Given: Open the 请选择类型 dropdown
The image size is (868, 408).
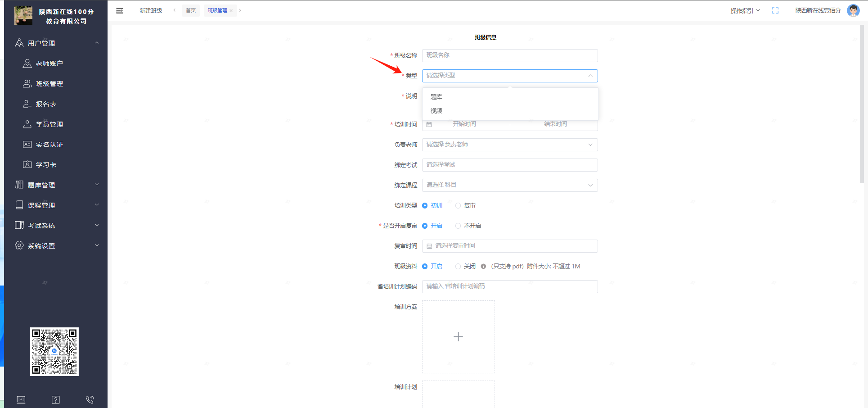Looking at the screenshot, I should [x=510, y=76].
